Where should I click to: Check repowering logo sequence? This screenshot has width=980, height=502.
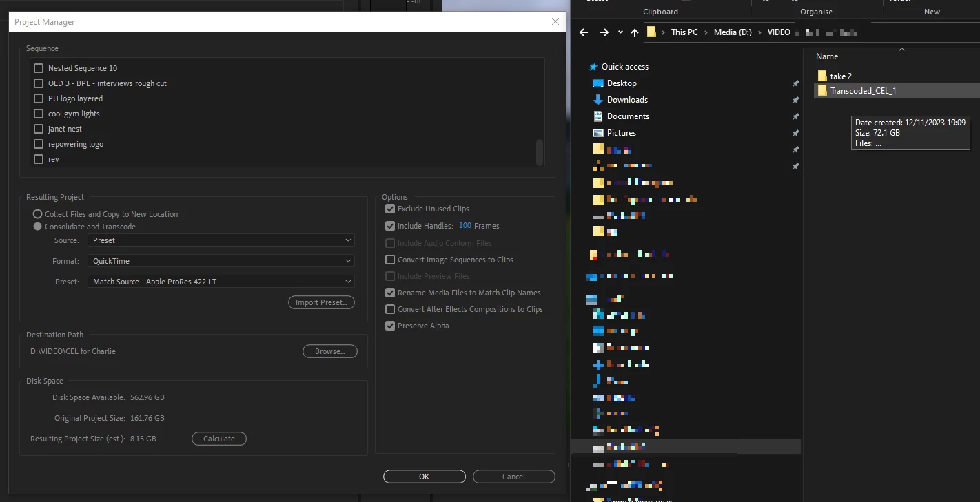[39, 144]
